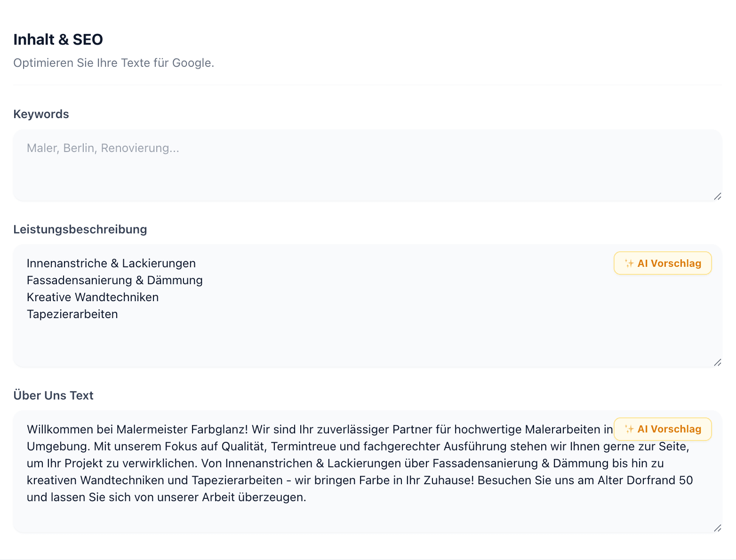Select the line 'Fassadensanierung & Dämmung'
The width and height of the screenshot is (736, 560).
click(x=114, y=280)
